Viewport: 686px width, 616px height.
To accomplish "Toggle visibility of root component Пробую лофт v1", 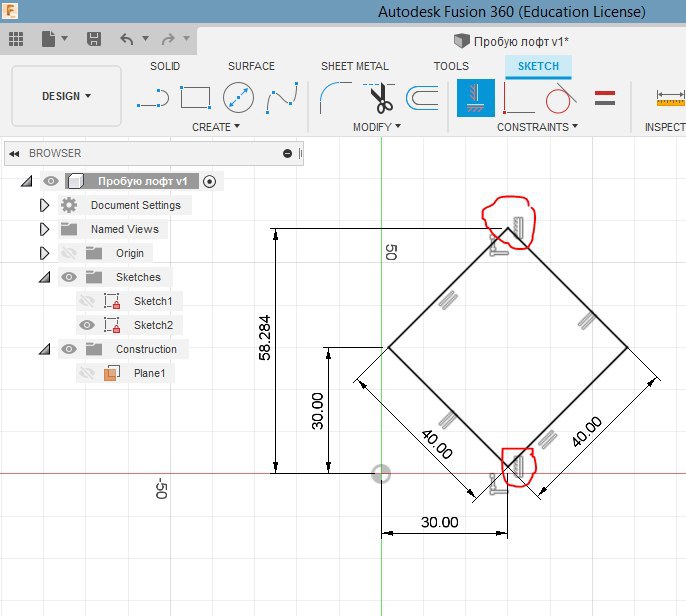I will [x=51, y=181].
